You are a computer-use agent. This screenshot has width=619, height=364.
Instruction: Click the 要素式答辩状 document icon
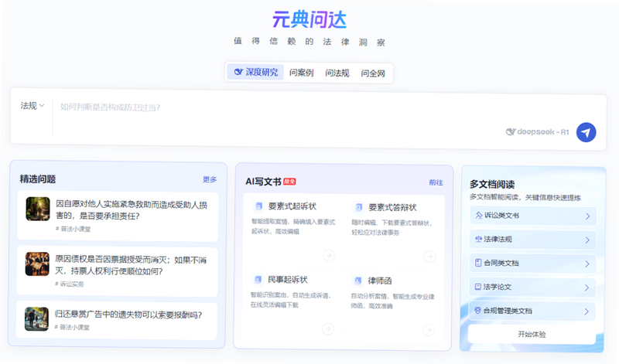[x=358, y=207]
